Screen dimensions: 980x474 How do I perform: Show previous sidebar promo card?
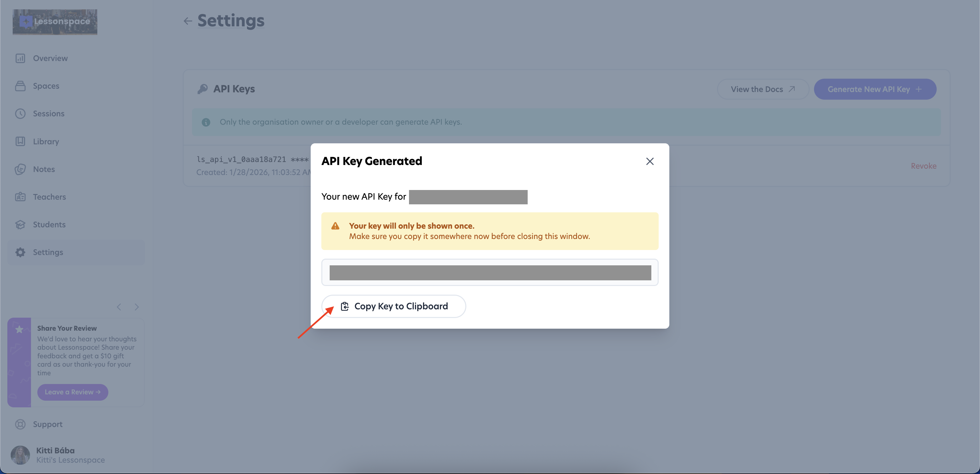click(x=119, y=307)
